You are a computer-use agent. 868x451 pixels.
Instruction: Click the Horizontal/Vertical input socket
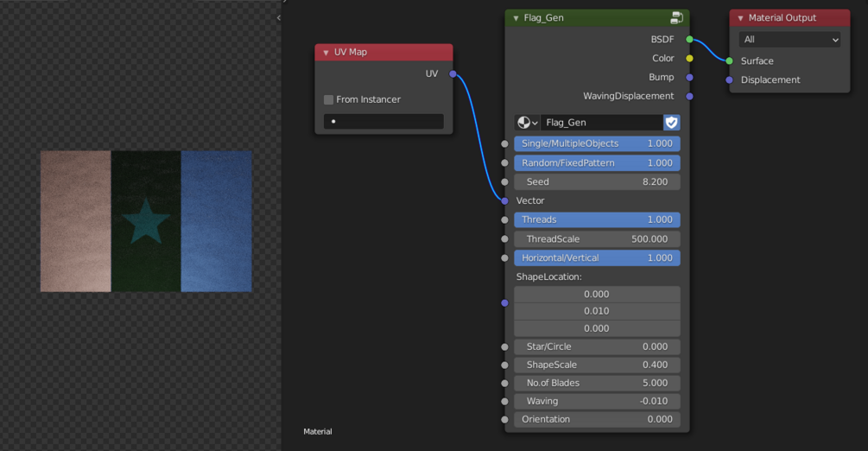(x=504, y=257)
